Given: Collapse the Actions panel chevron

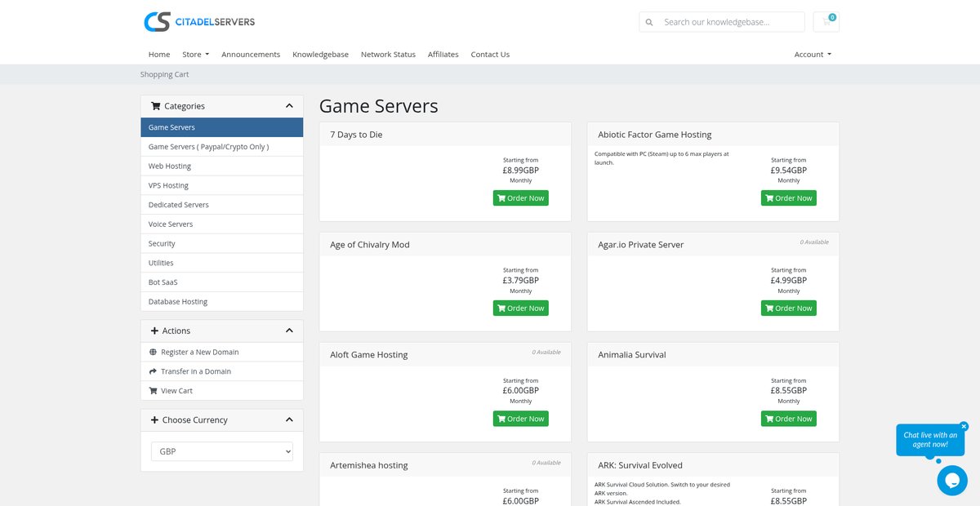Looking at the screenshot, I should (289, 331).
